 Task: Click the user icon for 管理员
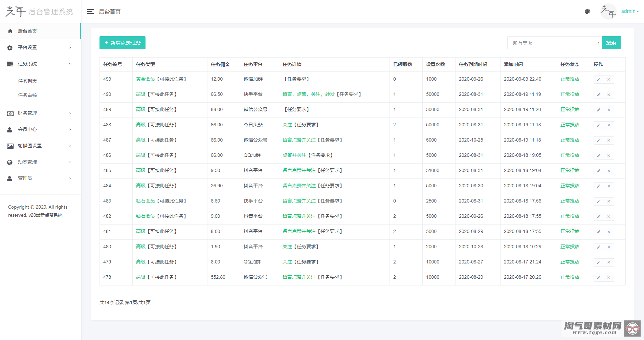tap(10, 178)
